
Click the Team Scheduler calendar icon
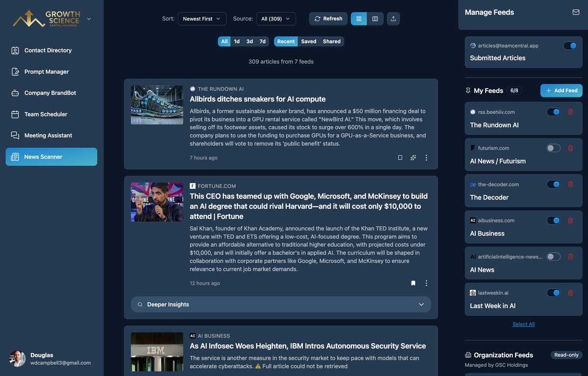click(15, 114)
